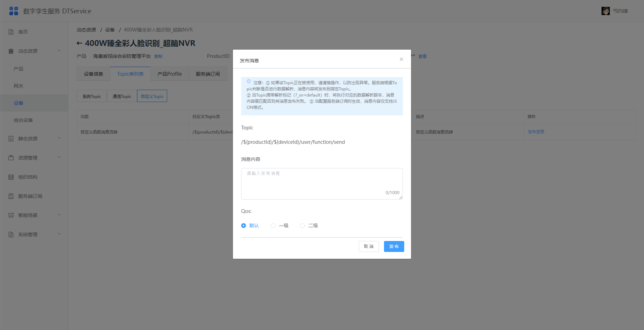Switch to the Topic类列表 tab
Viewport: 644px width, 330px height.
(x=131, y=74)
